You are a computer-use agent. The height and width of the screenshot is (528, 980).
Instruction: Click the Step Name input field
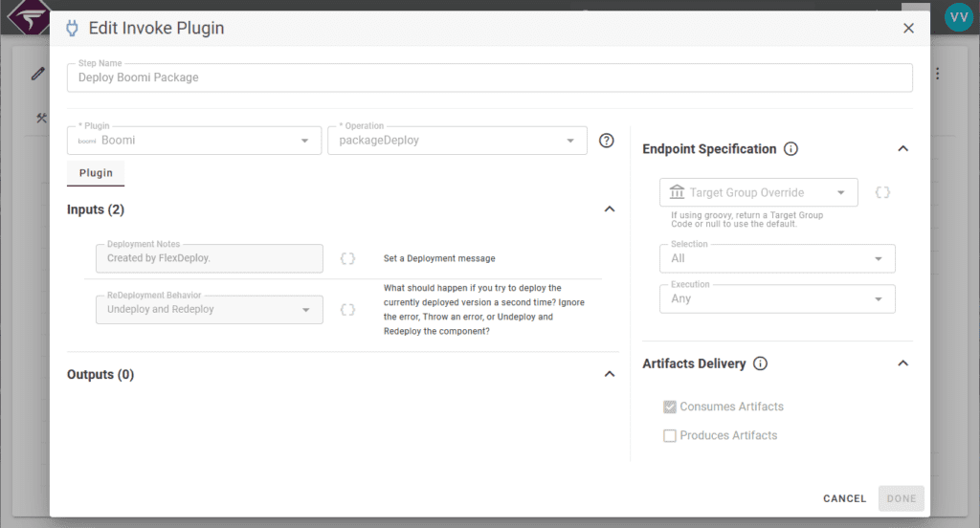coord(489,77)
